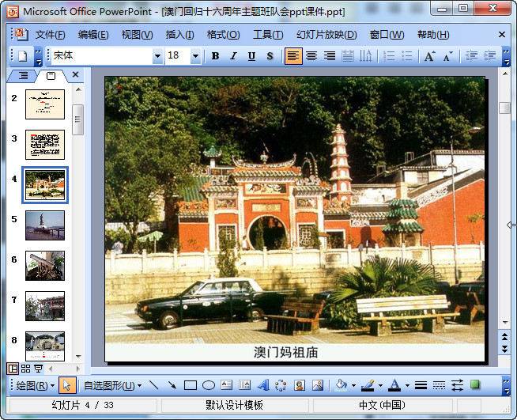Screen dimensions: 517x420
Task: Toggle Underline formatting
Action: point(251,56)
